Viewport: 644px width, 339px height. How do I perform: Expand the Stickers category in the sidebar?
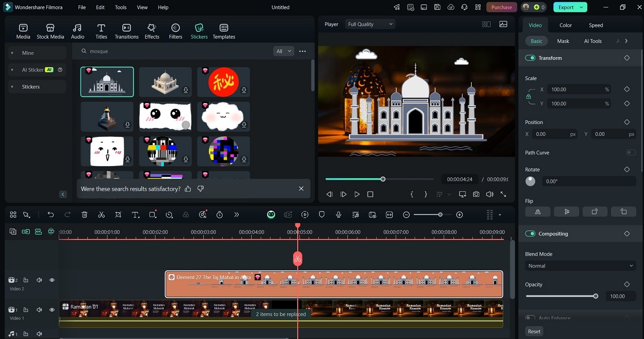(12, 87)
